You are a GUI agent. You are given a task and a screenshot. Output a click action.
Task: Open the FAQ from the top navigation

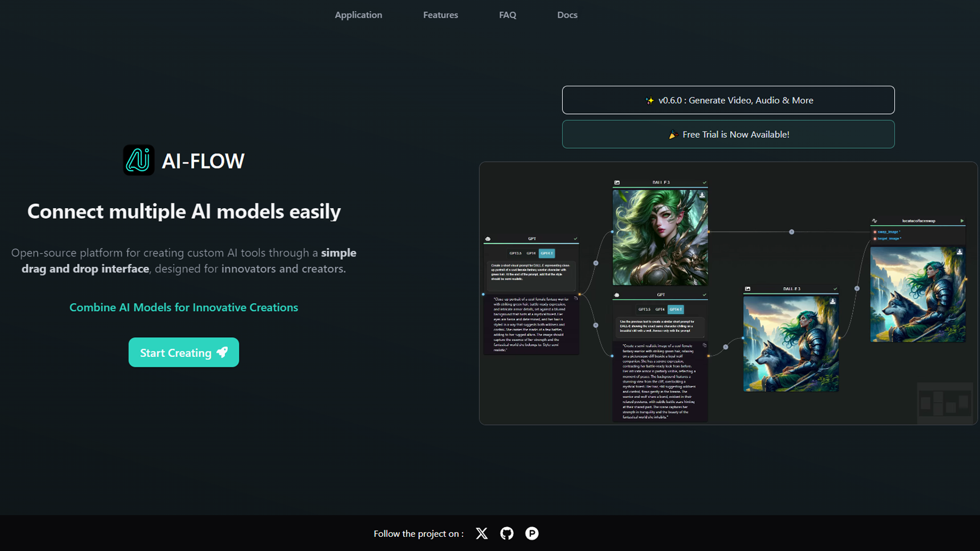click(x=507, y=15)
